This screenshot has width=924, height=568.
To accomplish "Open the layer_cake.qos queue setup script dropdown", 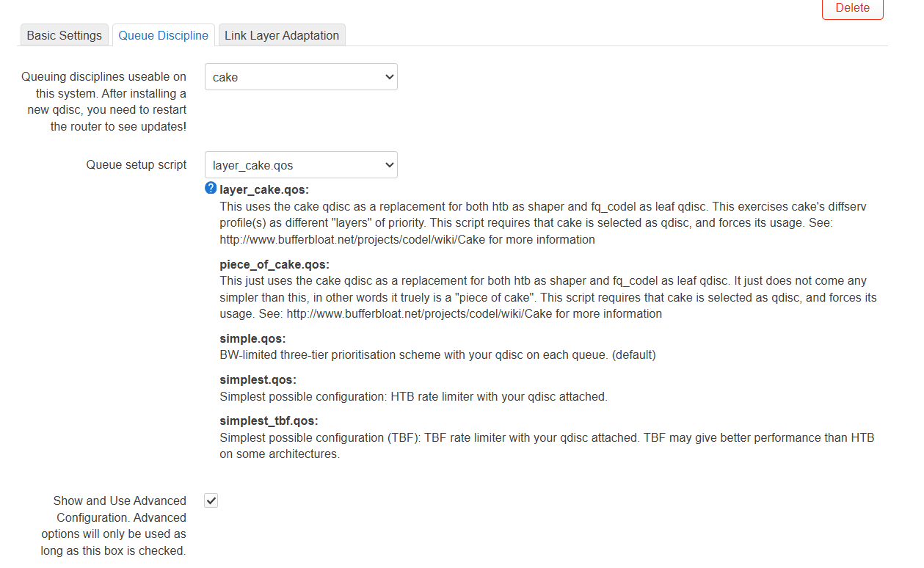I will tap(301, 165).
